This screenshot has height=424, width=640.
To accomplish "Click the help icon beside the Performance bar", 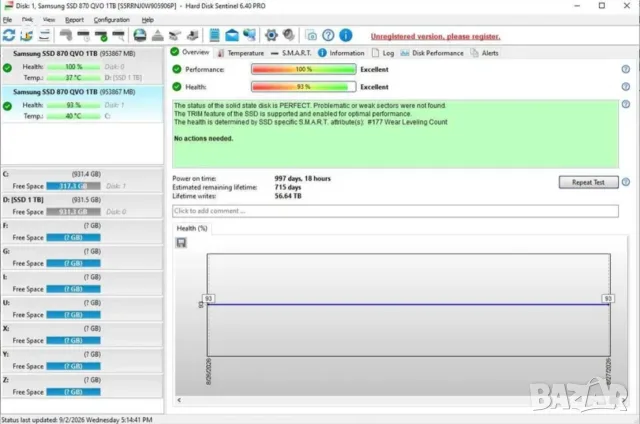I will coord(626,69).
